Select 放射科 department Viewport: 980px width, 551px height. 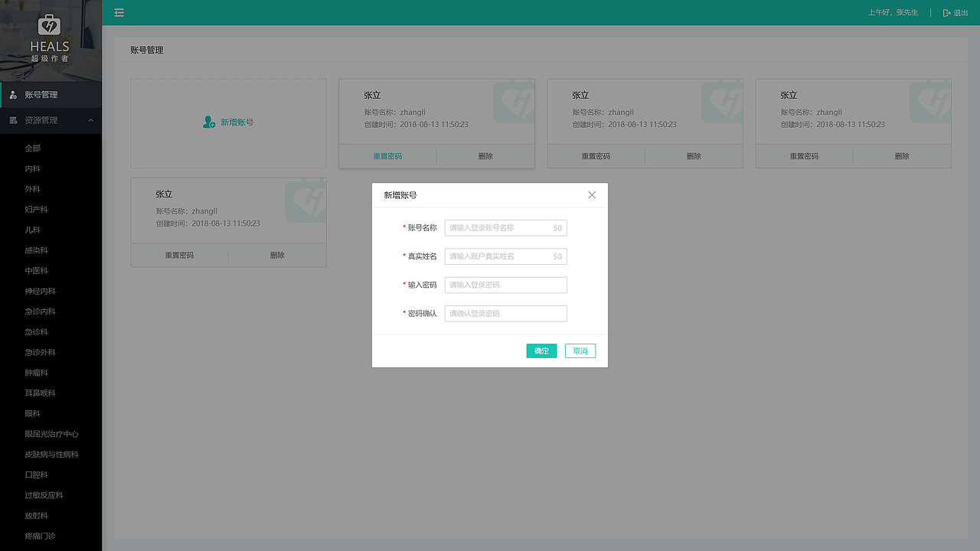pyautogui.click(x=37, y=516)
